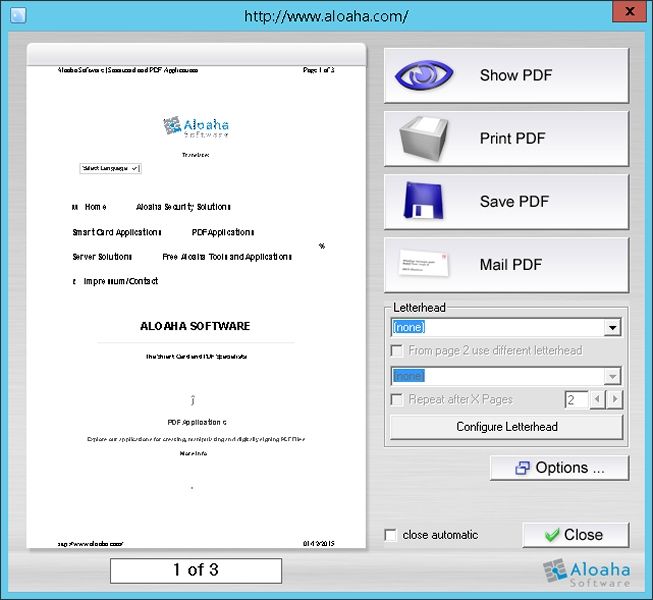Click the 1 of 3 page indicator
This screenshot has height=600, width=653.
point(196,570)
